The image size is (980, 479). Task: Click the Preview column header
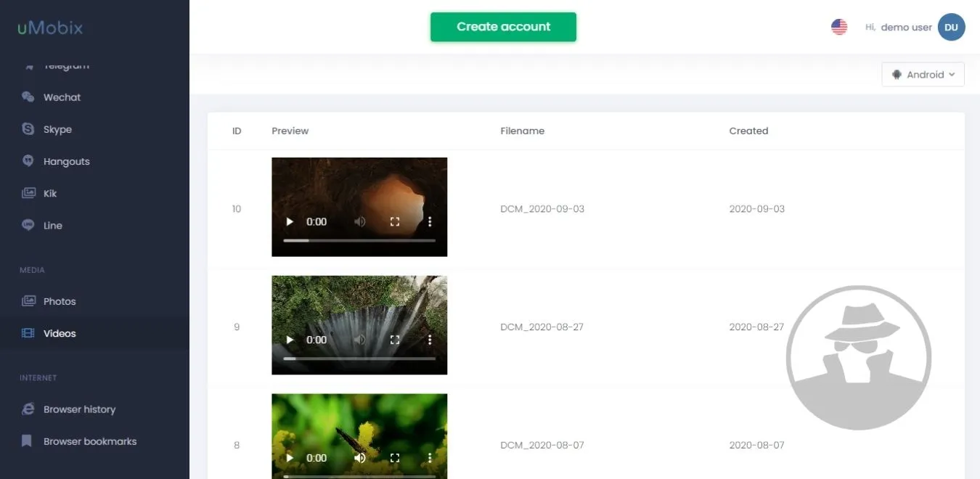(290, 131)
